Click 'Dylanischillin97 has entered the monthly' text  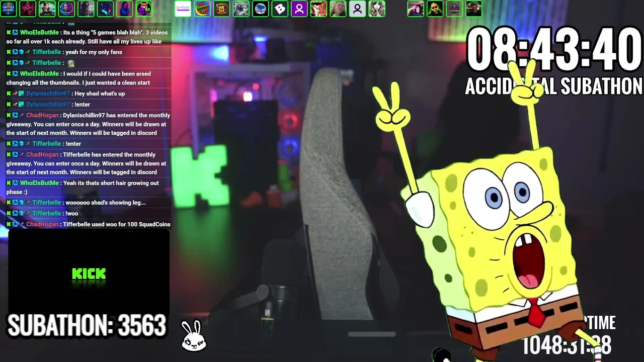click(x=117, y=116)
